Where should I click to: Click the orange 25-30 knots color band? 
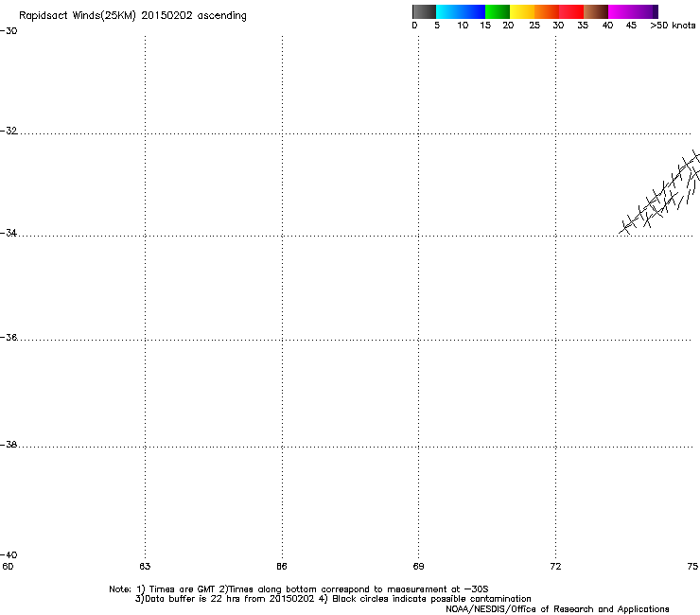pos(547,11)
